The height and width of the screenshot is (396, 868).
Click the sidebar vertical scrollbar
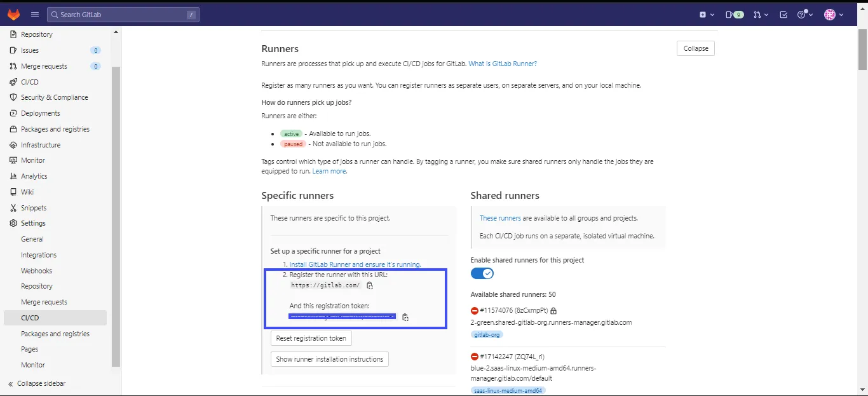116,216
